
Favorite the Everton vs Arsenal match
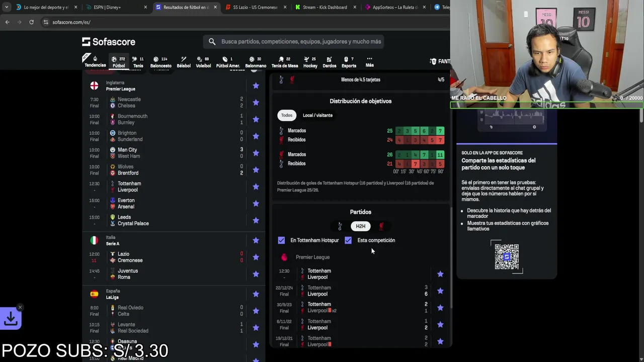[256, 204]
